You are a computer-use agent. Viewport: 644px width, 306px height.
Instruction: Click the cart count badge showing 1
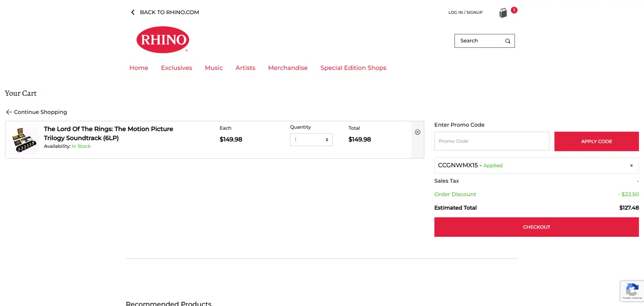[x=514, y=10]
